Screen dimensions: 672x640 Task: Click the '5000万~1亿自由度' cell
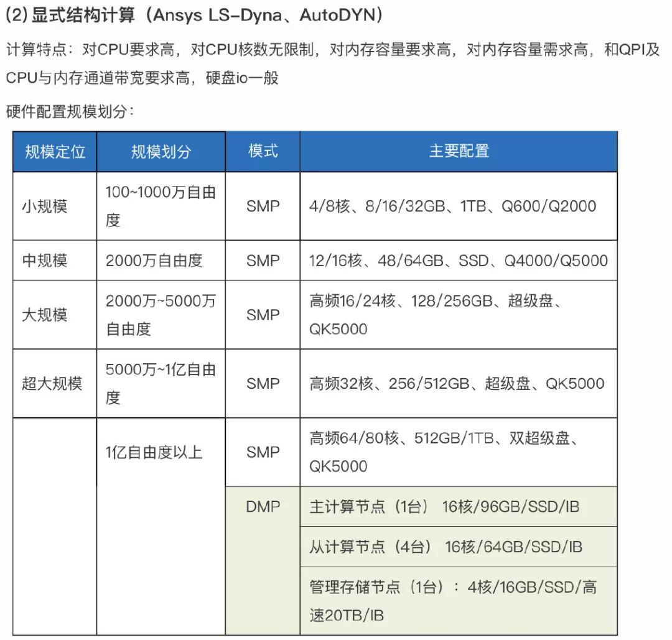161,383
